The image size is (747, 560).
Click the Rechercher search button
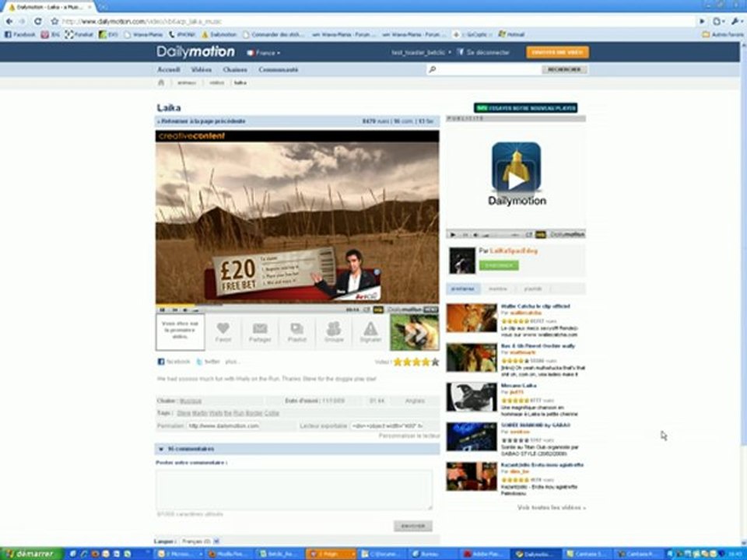pos(565,69)
